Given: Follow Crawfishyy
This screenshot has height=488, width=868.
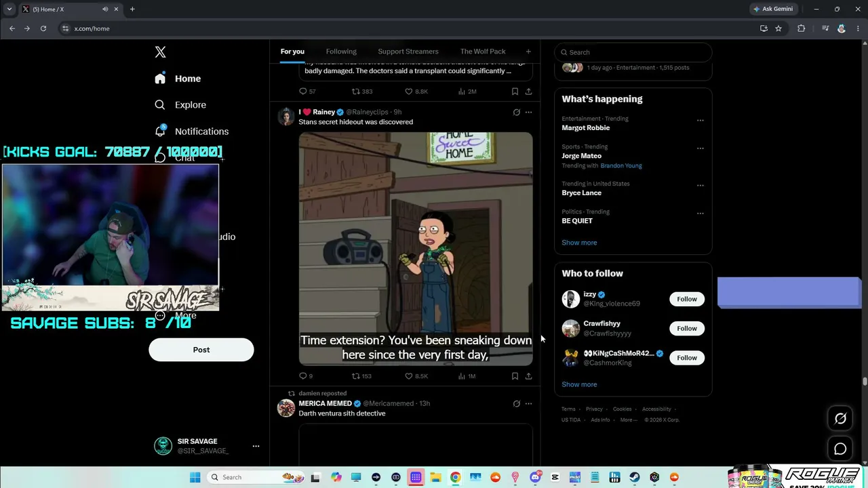Looking at the screenshot, I should tap(687, 329).
